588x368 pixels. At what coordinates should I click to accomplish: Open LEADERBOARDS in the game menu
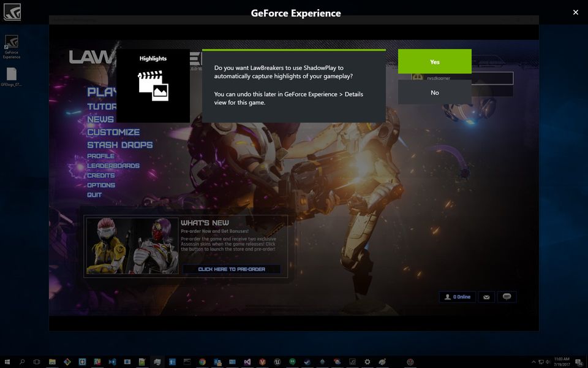113,166
